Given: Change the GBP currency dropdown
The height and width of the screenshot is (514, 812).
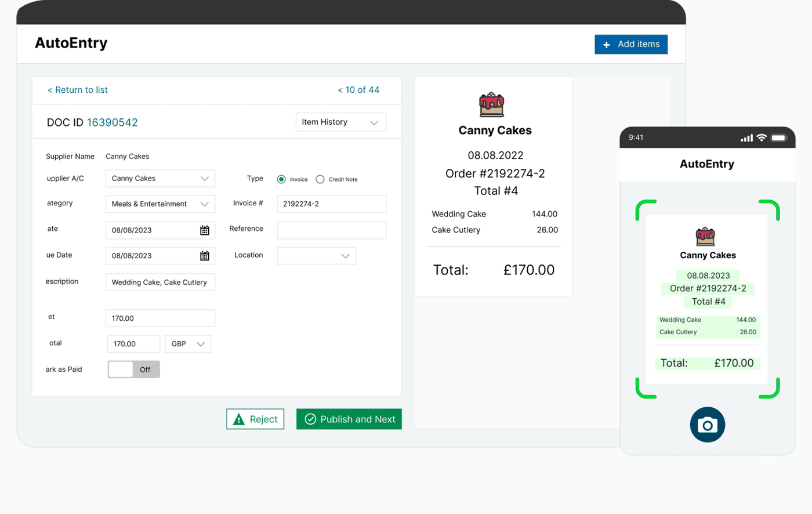Looking at the screenshot, I should click(x=188, y=343).
